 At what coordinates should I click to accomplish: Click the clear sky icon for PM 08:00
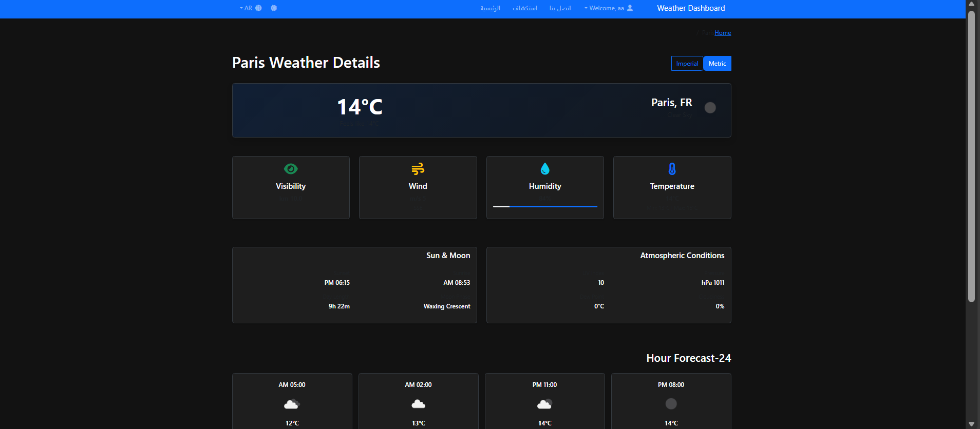point(671,404)
